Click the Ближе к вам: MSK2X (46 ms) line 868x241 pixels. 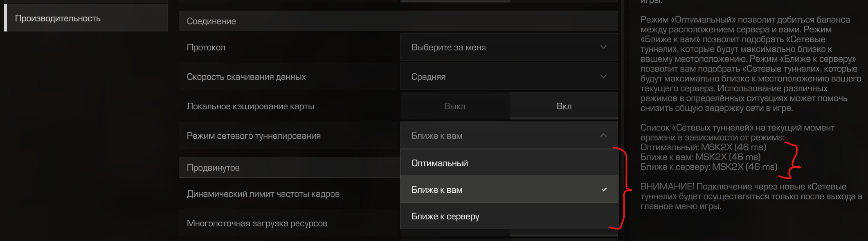pos(700,157)
